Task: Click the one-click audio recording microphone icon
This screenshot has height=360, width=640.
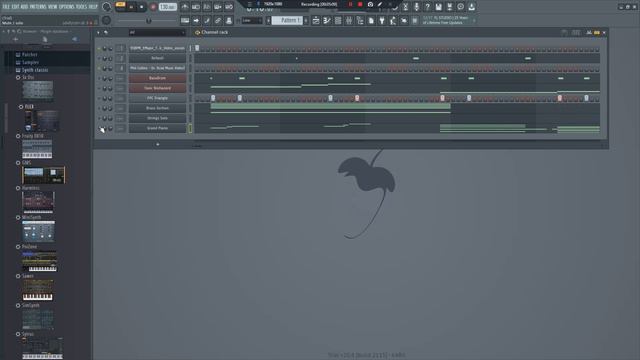Action: pyautogui.click(x=416, y=7)
